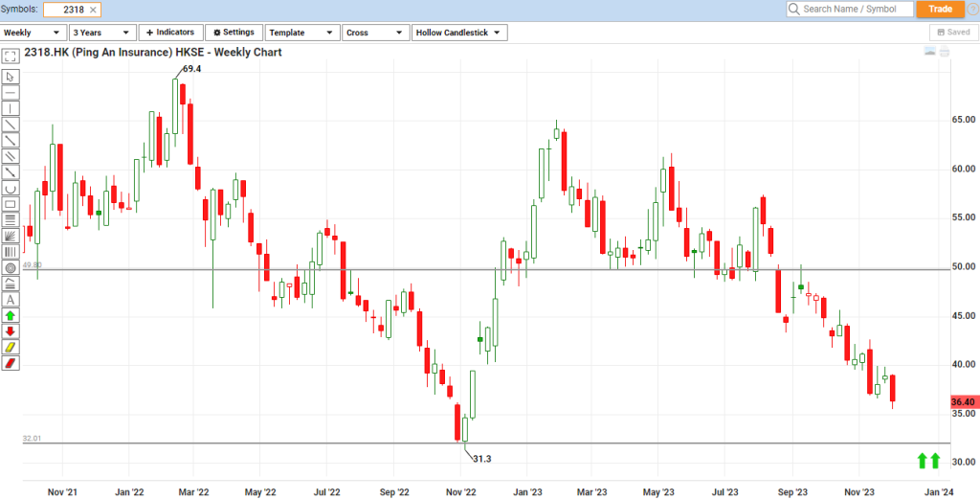
Task: Select the rectangle drawing tool
Action: click(11, 204)
